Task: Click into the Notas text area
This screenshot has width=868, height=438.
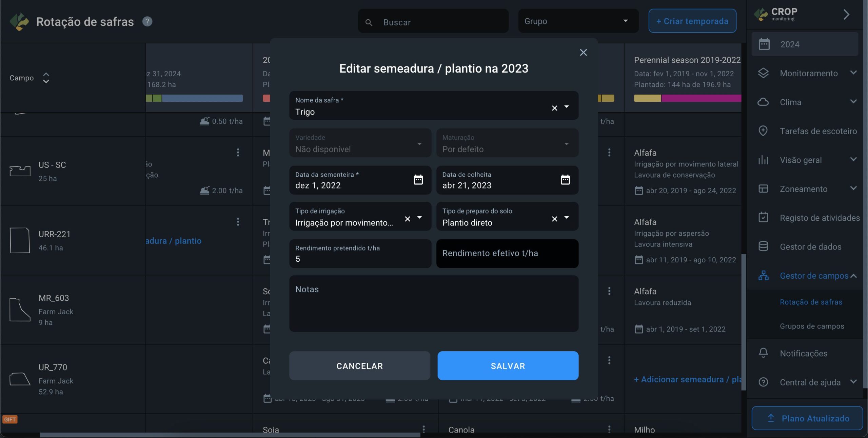Action: coord(434,303)
